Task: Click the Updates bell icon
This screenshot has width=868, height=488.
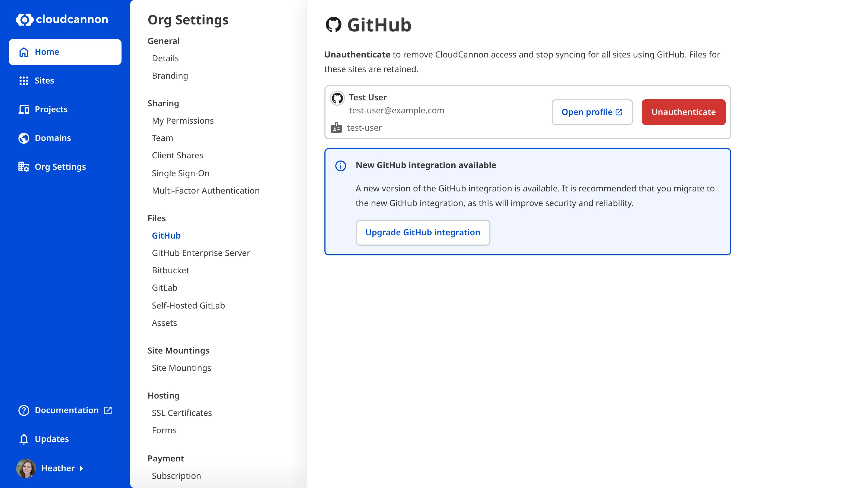Action: (24, 439)
